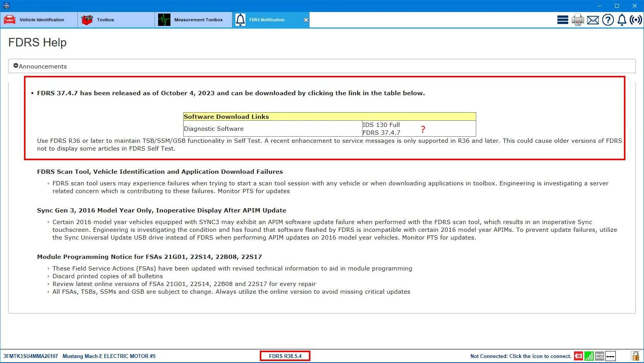Image resolution: width=644 pixels, height=363 pixels.
Task: Open help via the question mark icon
Action: (608, 20)
